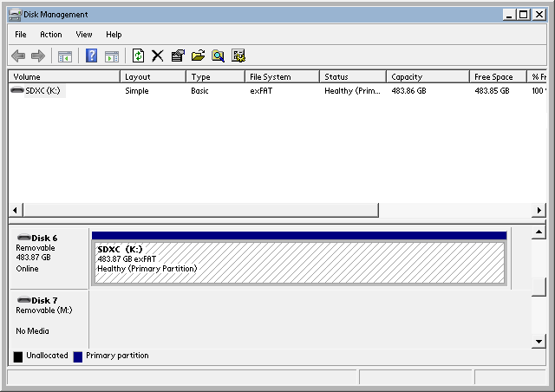Open the Properties toolbar icon

point(178,56)
